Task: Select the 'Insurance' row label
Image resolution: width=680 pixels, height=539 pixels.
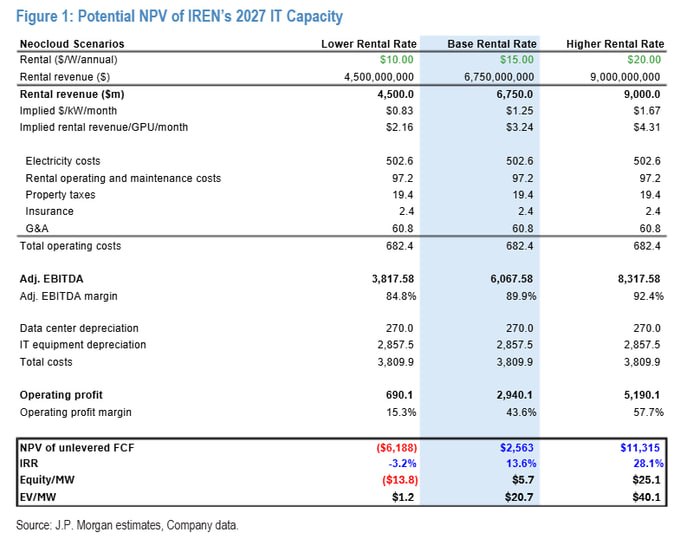Action: 49,211
